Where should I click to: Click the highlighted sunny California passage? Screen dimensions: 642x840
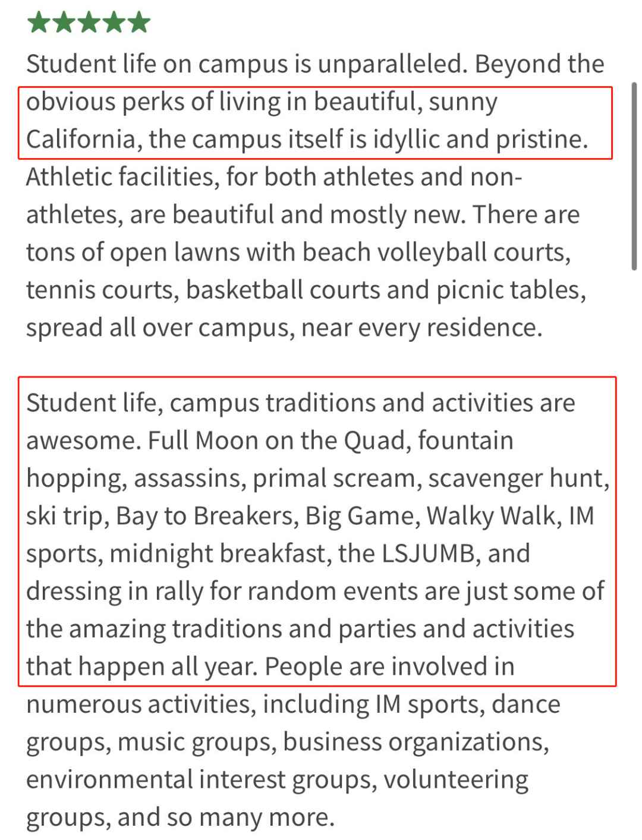[x=315, y=122]
